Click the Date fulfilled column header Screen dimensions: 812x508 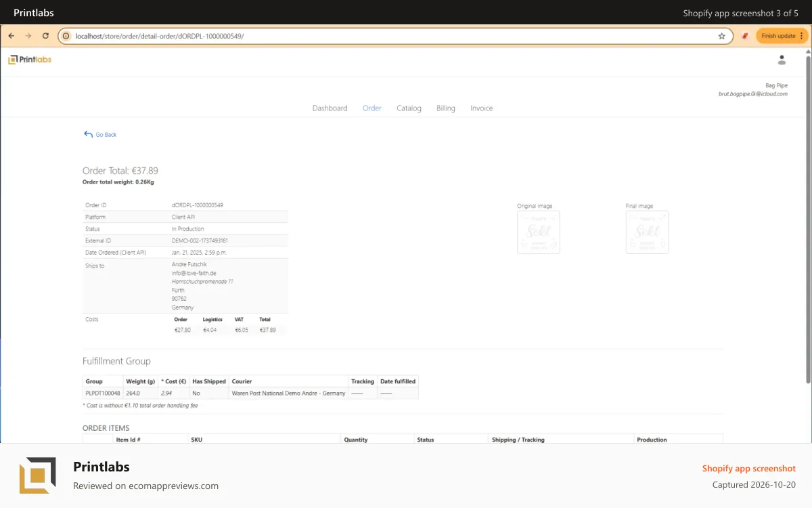(x=398, y=381)
